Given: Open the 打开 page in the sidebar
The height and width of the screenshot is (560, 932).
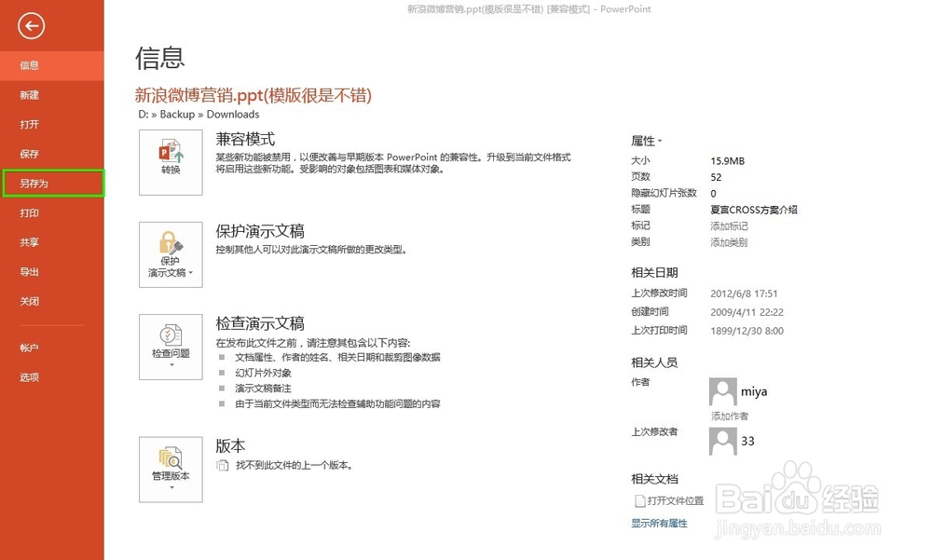Looking at the screenshot, I should [51, 124].
